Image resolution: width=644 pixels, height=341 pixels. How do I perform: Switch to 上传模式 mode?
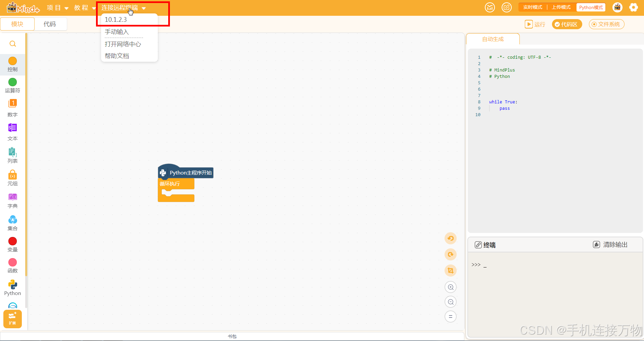tap(561, 7)
